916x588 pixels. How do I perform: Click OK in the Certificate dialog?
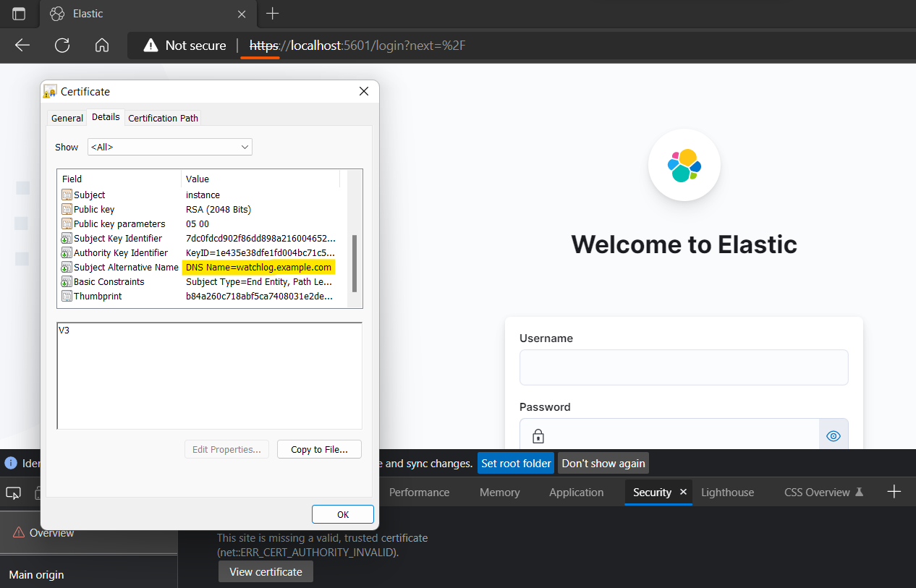343,514
